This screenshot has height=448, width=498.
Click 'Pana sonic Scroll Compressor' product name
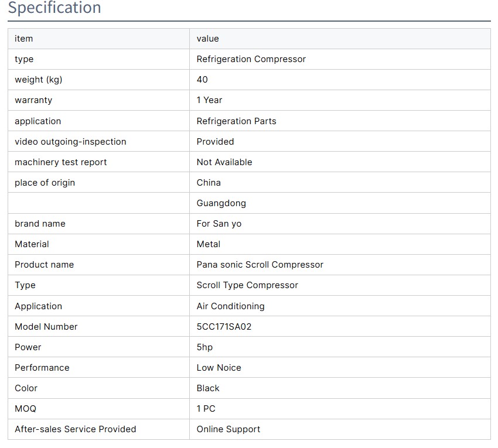pos(260,265)
